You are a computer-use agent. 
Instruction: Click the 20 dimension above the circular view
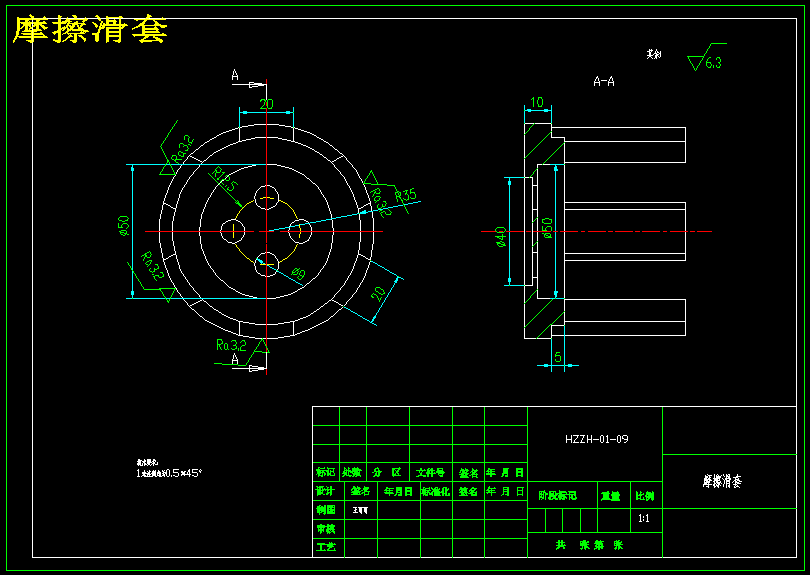click(266, 104)
